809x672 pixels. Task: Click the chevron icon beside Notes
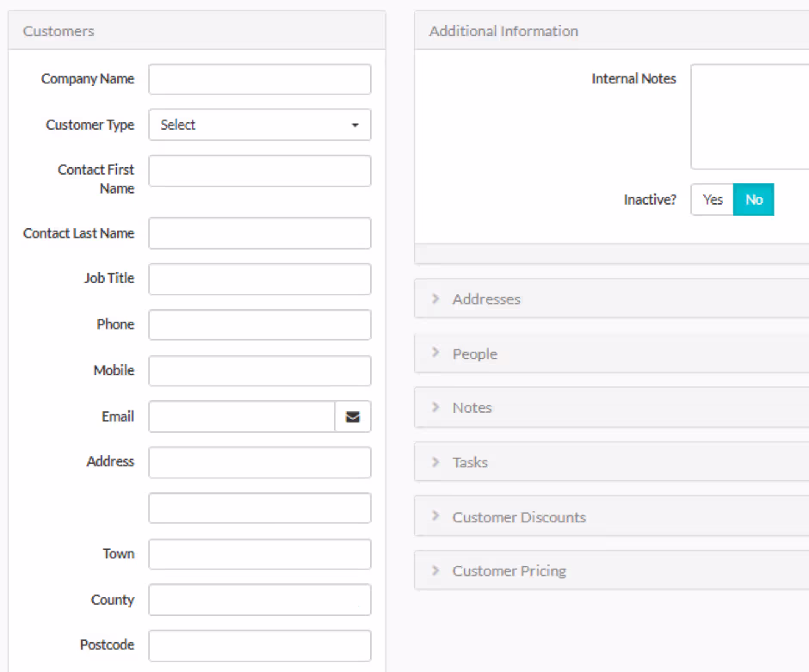pos(435,407)
